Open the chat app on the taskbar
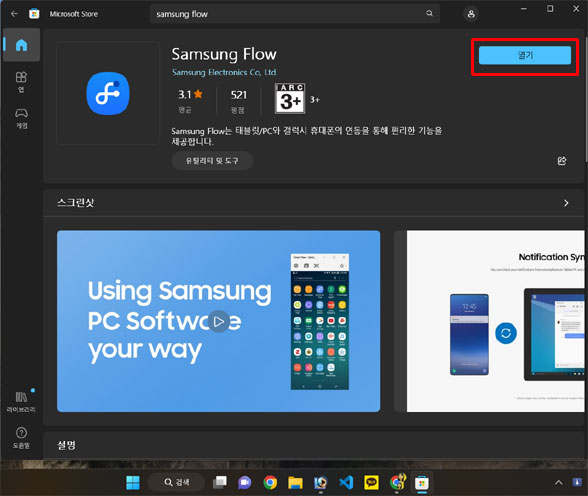Image resolution: width=588 pixels, height=496 pixels. coord(244,483)
